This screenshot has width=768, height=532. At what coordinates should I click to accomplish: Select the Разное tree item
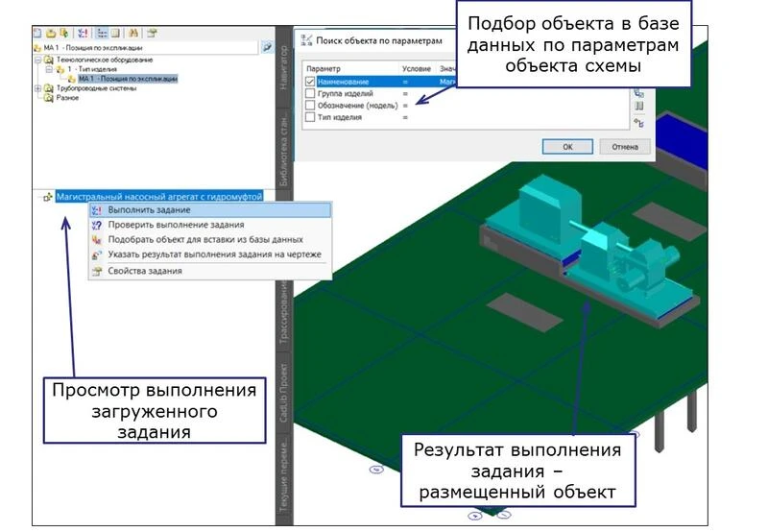67,98
